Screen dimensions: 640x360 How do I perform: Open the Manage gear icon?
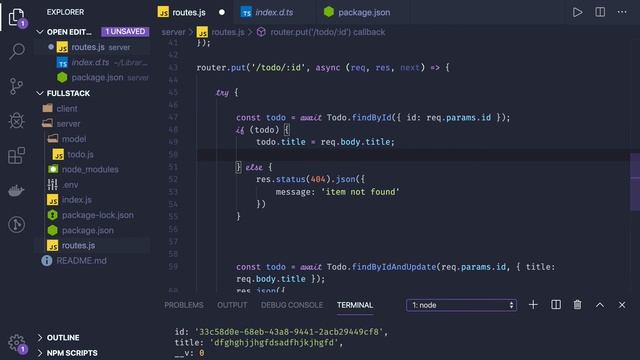16,342
